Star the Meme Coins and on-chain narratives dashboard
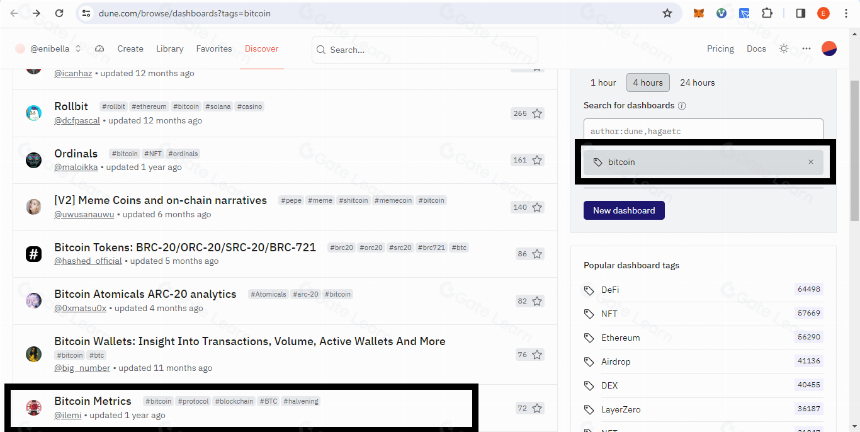Viewport: 860px width, 432px height. point(537,207)
